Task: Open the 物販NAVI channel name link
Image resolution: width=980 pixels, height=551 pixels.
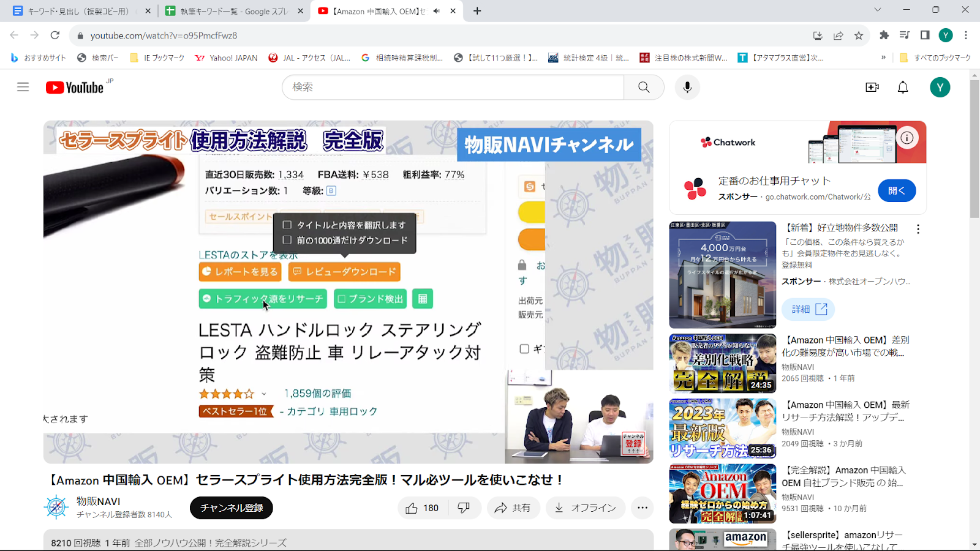Action: click(98, 501)
